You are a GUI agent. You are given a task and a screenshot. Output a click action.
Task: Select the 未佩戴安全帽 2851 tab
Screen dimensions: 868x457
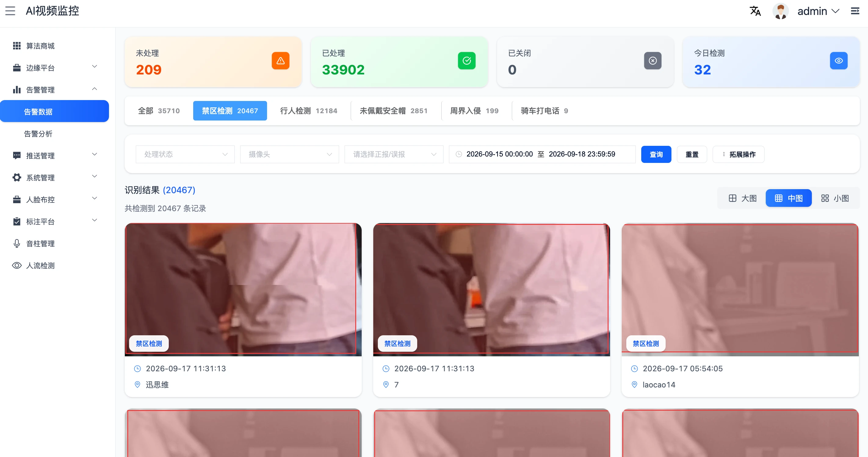coord(393,111)
